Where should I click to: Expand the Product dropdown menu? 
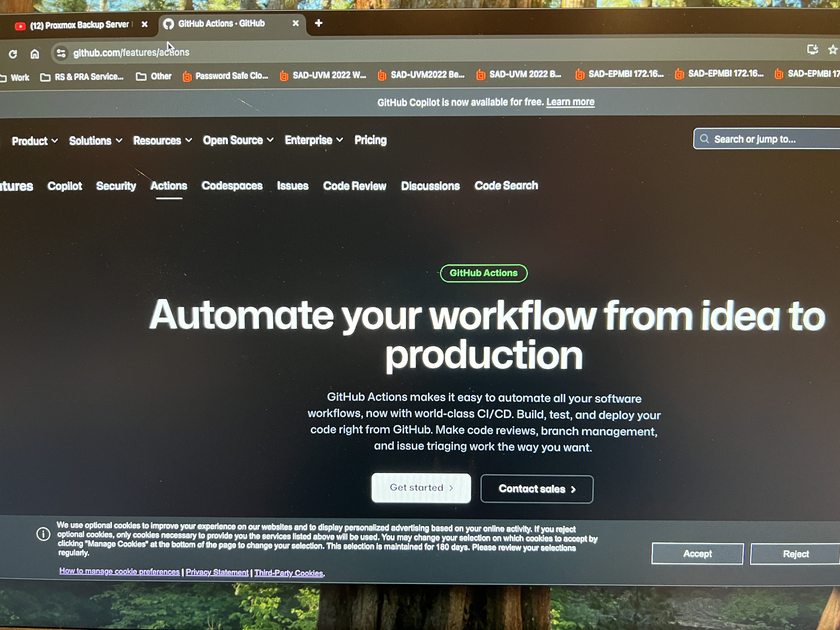[35, 141]
